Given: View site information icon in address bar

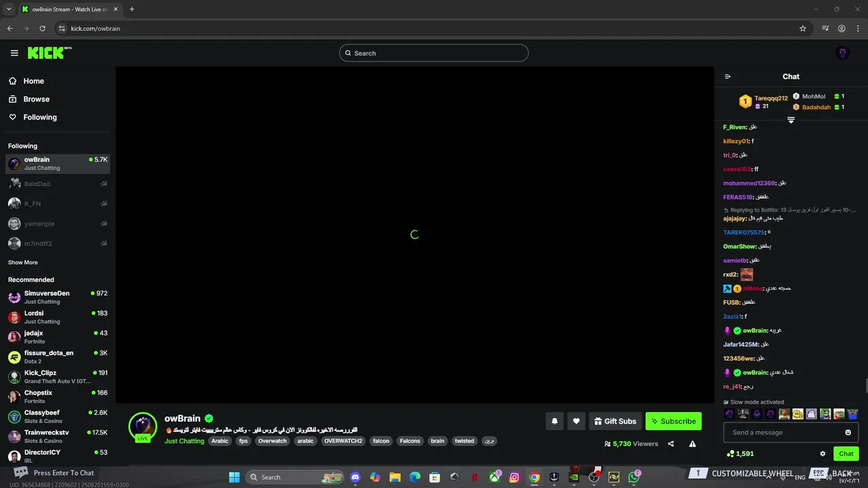Looking at the screenshot, I should [x=62, y=28].
